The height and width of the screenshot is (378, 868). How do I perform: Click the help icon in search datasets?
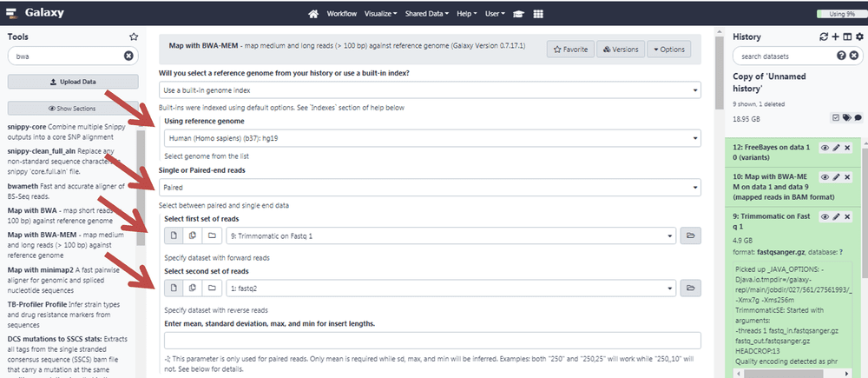pyautogui.click(x=841, y=56)
